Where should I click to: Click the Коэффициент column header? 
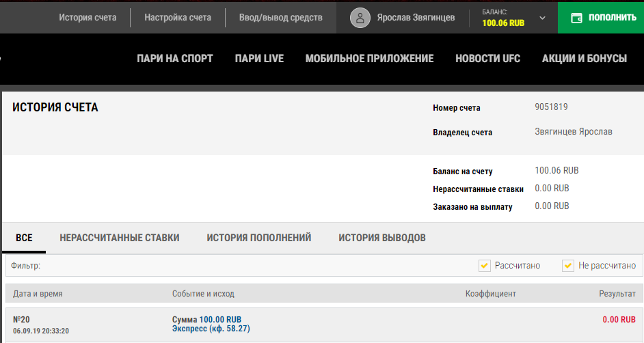point(490,294)
